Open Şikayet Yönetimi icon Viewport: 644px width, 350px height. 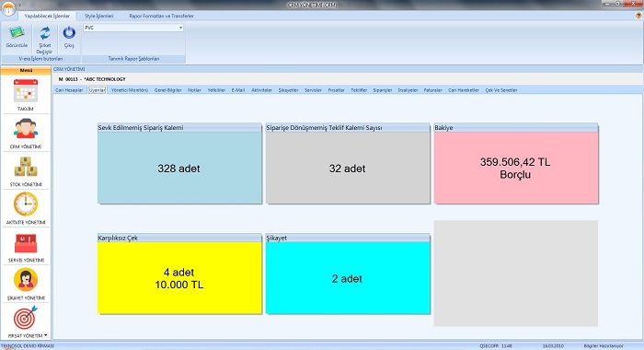pos(26,280)
